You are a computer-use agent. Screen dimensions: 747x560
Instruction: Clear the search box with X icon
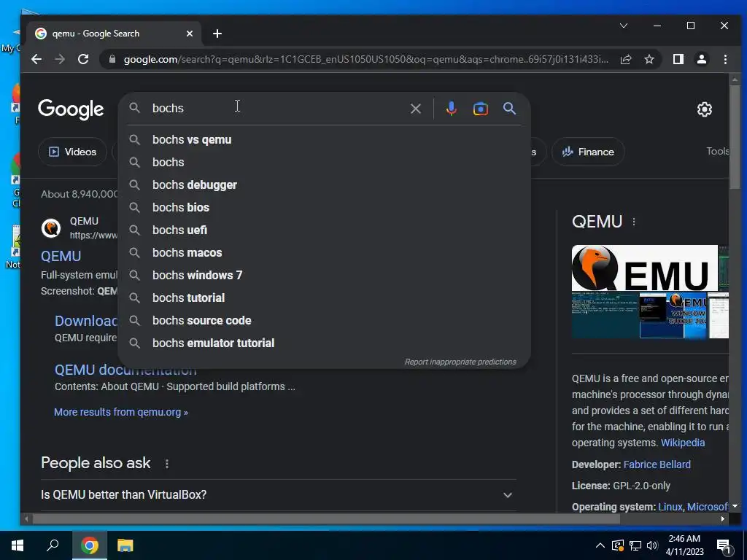coord(415,109)
